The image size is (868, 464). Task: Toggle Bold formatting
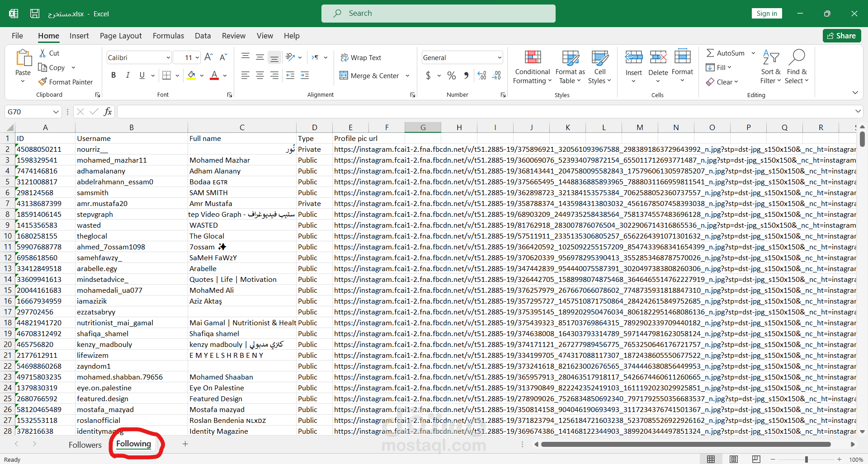[x=113, y=75]
